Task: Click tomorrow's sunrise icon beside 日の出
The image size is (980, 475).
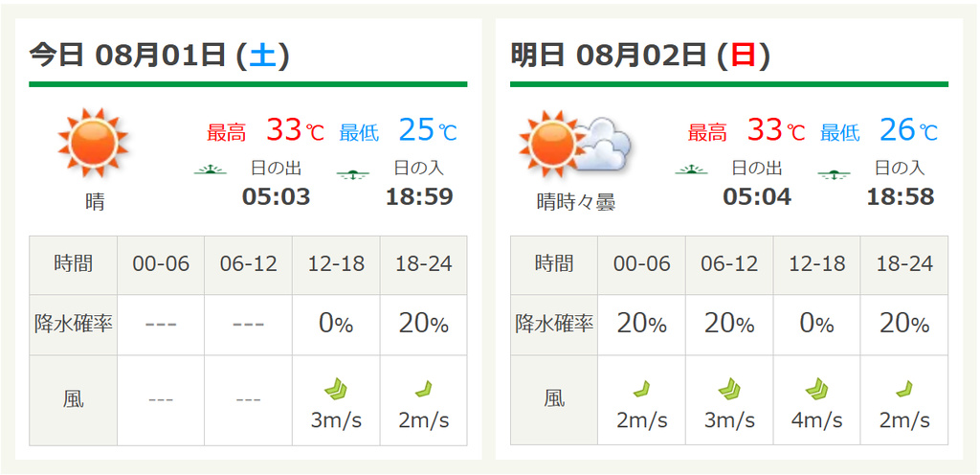Action: [x=691, y=170]
